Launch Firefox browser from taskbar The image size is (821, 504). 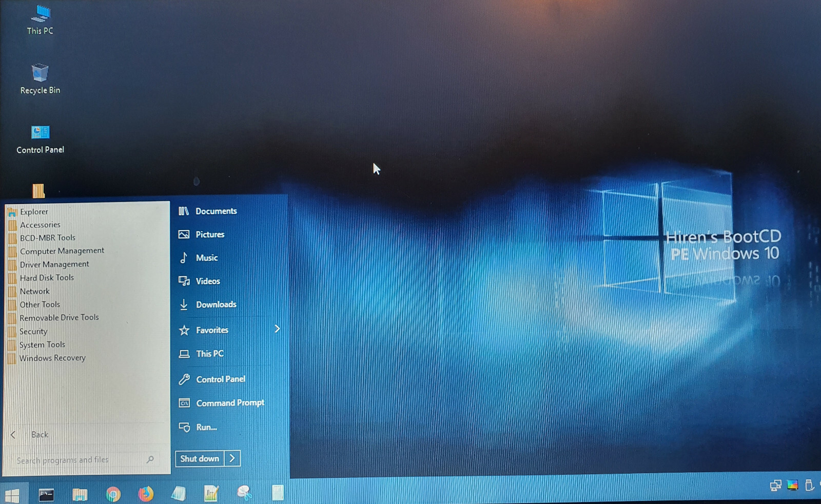(146, 494)
